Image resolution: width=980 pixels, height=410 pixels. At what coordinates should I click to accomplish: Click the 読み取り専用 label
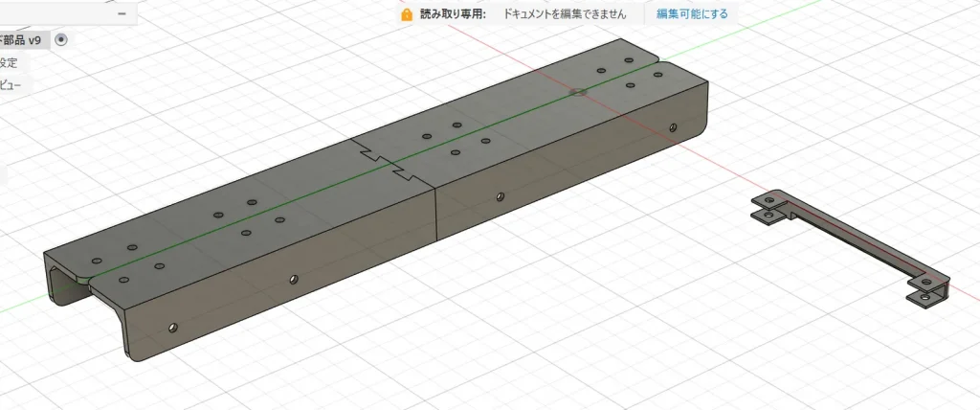point(453,14)
